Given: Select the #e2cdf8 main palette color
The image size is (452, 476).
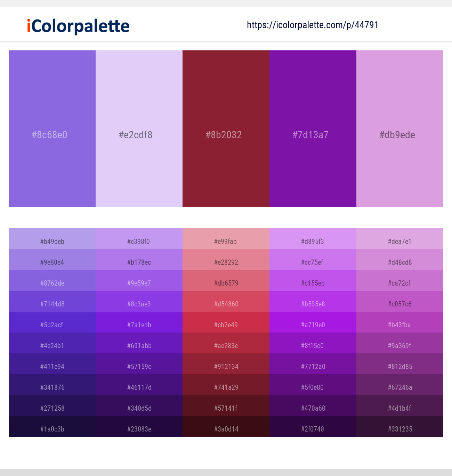Looking at the screenshot, I should 139,129.
